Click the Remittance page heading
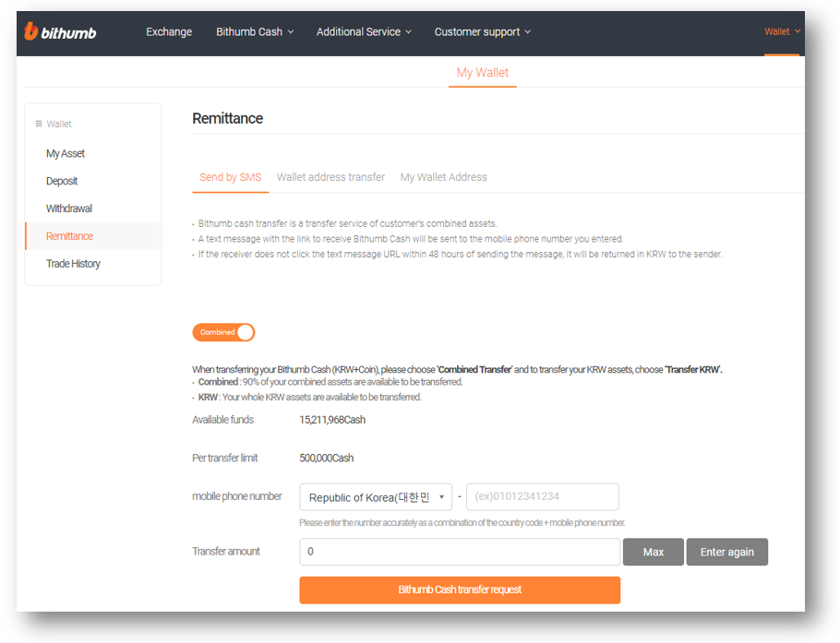This screenshot has height=643, width=840. pyautogui.click(x=228, y=118)
